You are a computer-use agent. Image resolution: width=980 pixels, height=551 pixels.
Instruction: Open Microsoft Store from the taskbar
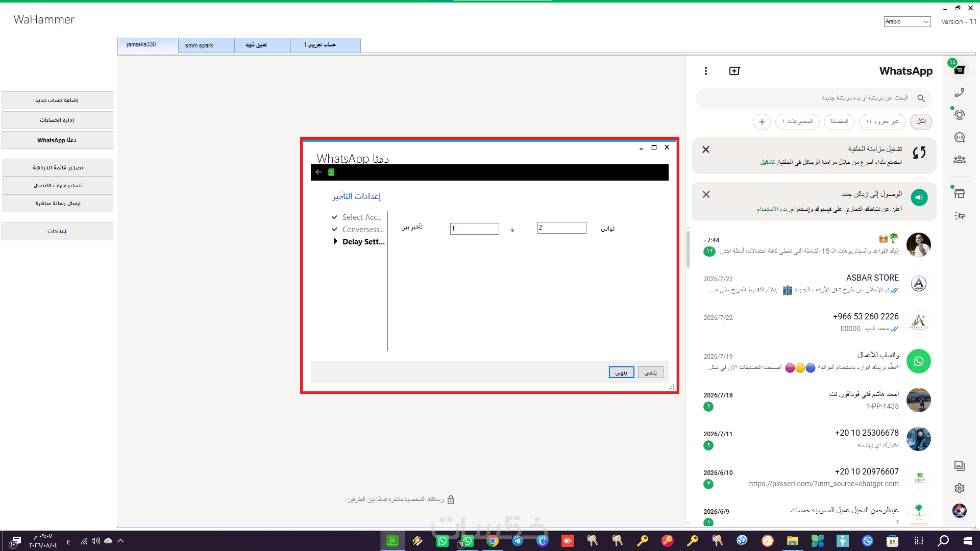tap(892, 541)
